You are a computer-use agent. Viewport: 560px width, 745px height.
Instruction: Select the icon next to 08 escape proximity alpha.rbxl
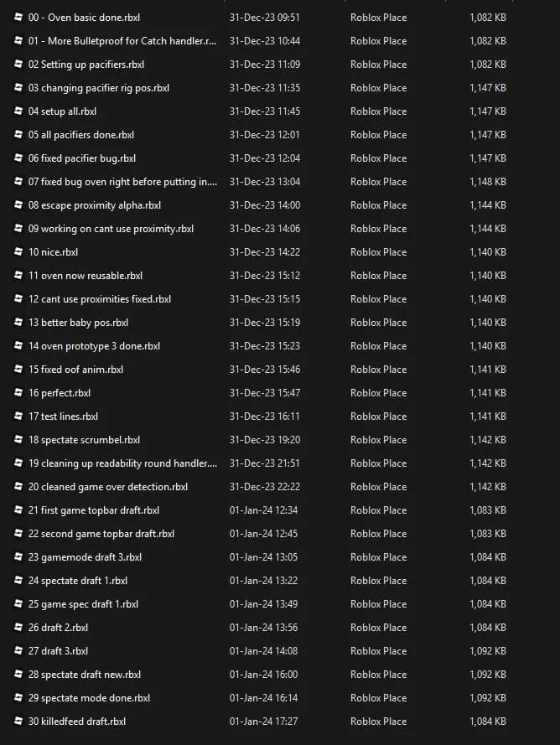coord(18,205)
